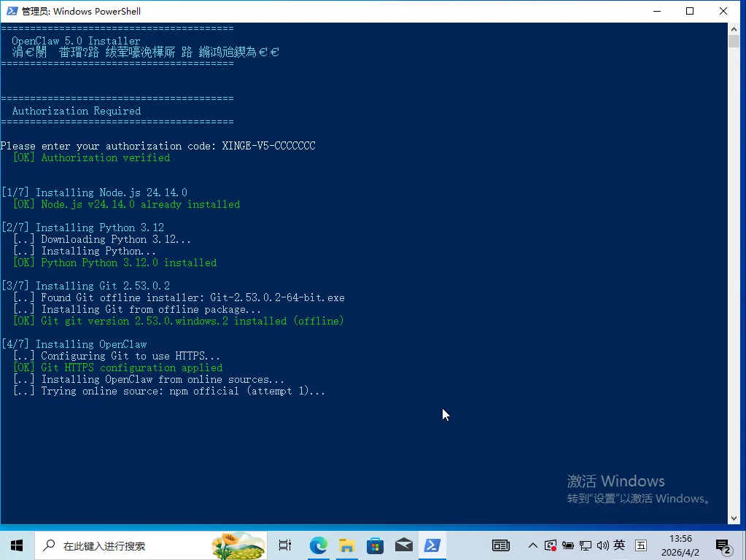Click '[2/7] Installing Python 3.12' line

pos(83,227)
